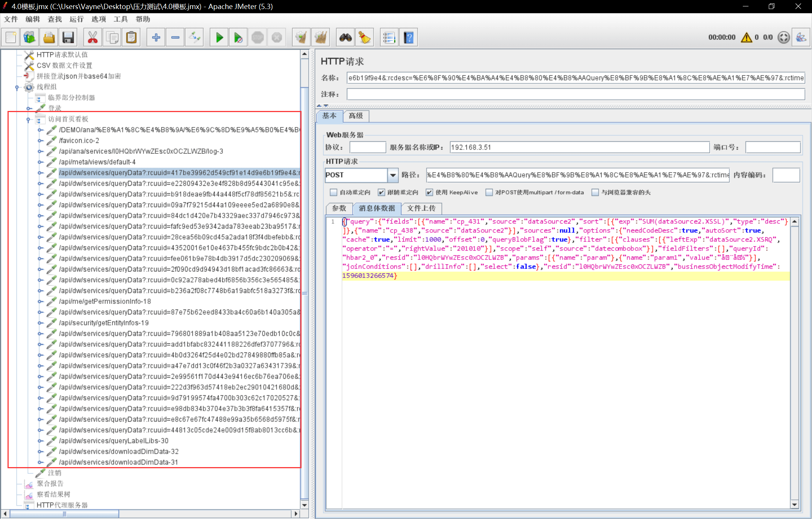The height and width of the screenshot is (519, 812).
Task: Click the Cut scissors icon
Action: (92, 38)
